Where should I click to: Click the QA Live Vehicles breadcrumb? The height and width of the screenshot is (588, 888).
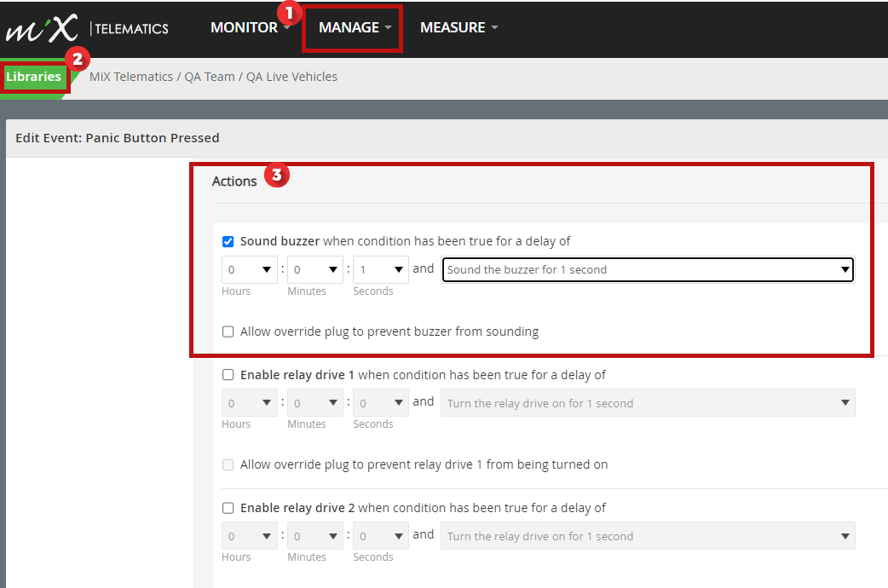click(x=291, y=77)
